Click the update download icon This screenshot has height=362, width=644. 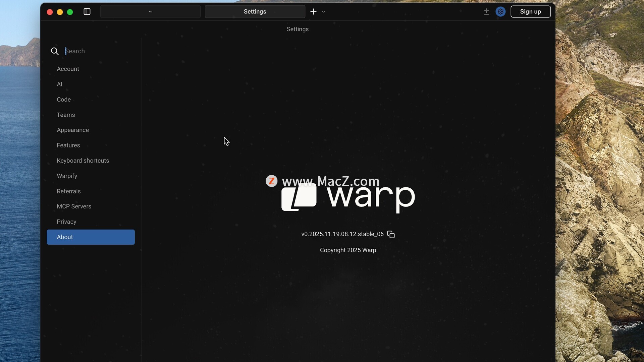[486, 12]
